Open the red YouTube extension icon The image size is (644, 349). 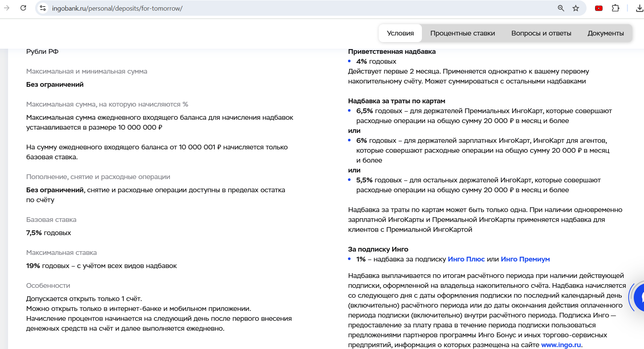click(x=599, y=8)
